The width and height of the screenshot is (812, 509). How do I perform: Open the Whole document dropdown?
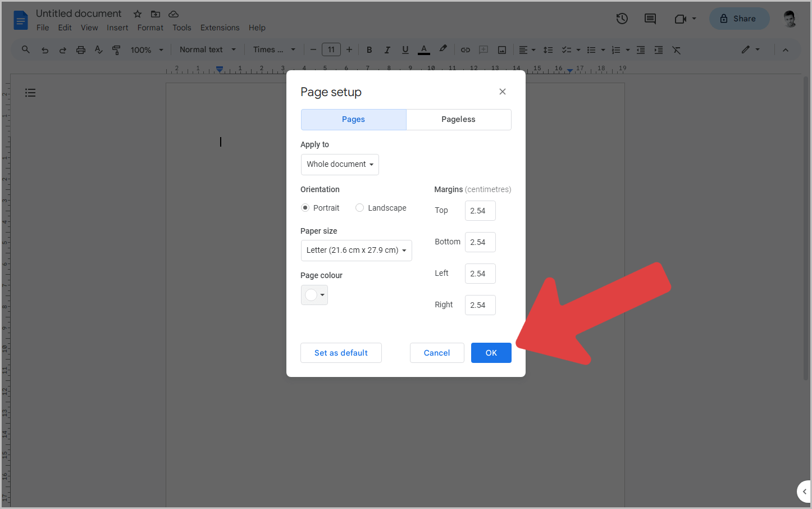tap(339, 164)
